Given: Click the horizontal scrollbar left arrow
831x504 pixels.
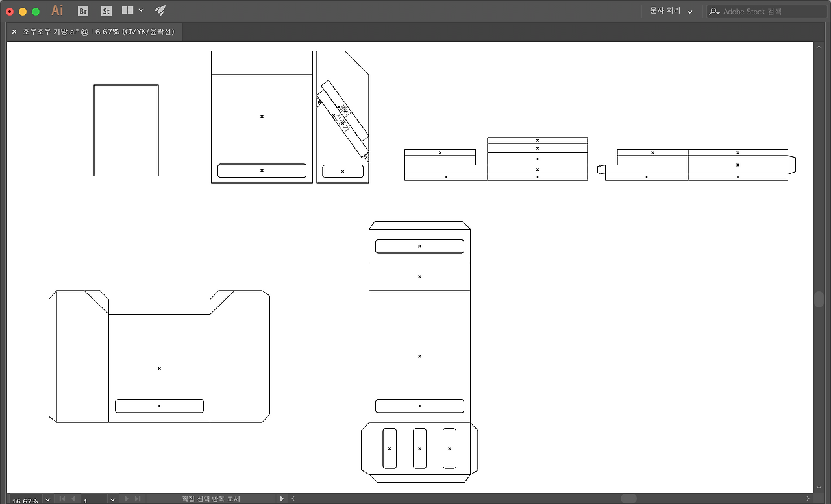Looking at the screenshot, I should point(293,499).
